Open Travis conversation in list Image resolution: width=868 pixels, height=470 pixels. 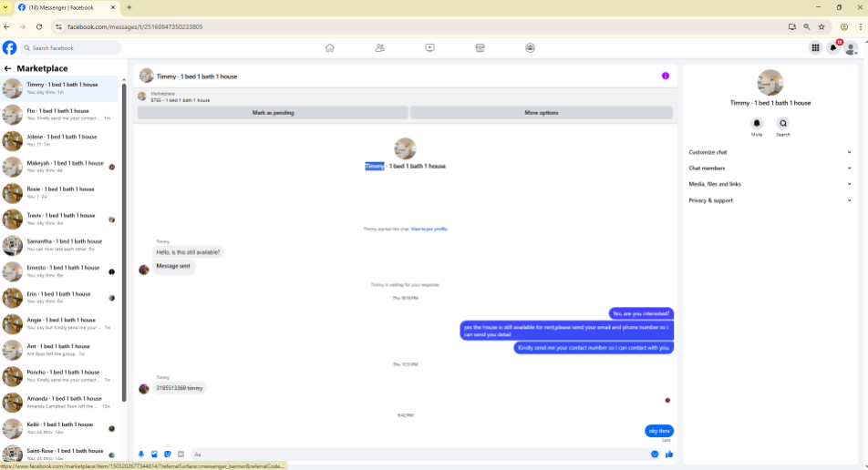coord(59,219)
